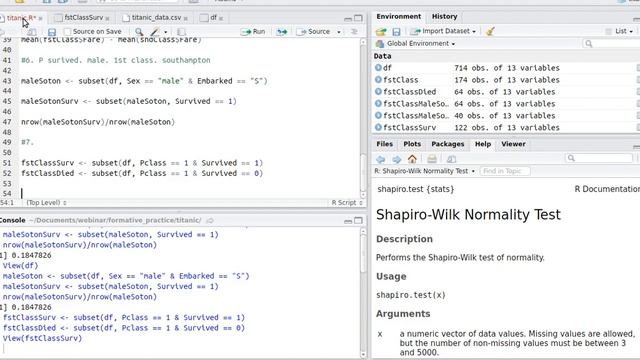The width and height of the screenshot is (640, 360).
Task: Click the code tools wand icon
Action: pos(155,32)
